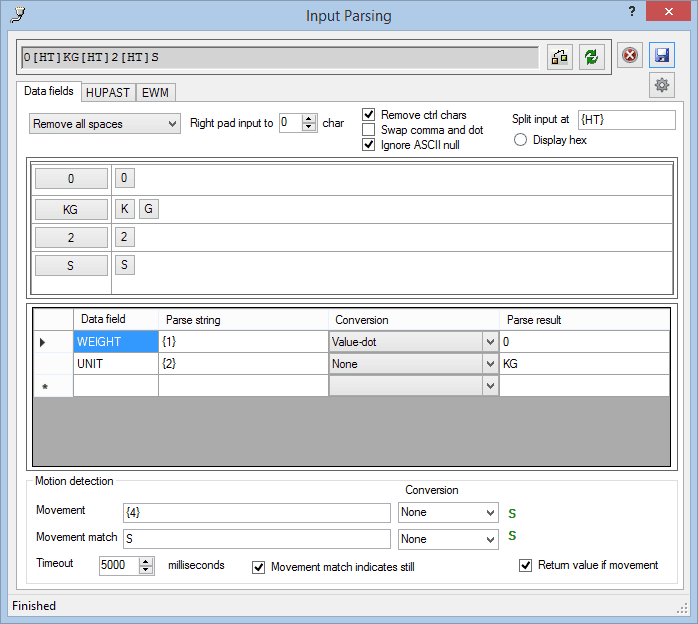Image resolution: width=698 pixels, height=624 pixels.
Task: Click the question mark help button
Action: tap(632, 12)
